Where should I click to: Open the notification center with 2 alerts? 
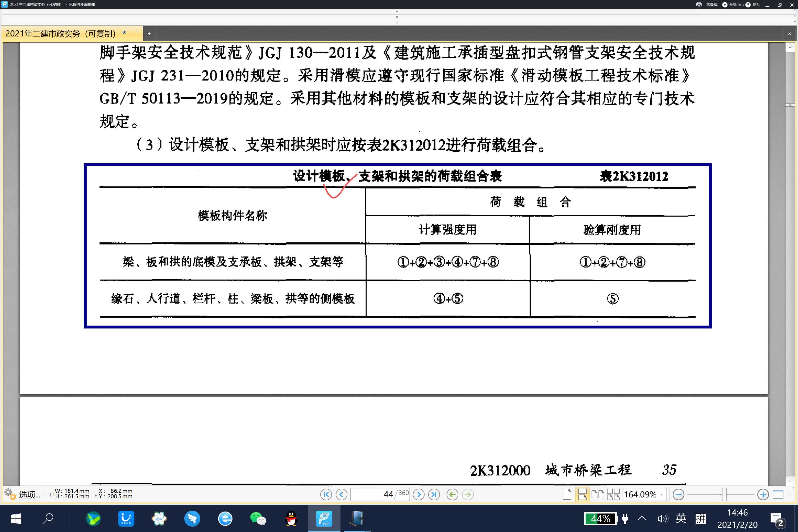click(x=777, y=519)
